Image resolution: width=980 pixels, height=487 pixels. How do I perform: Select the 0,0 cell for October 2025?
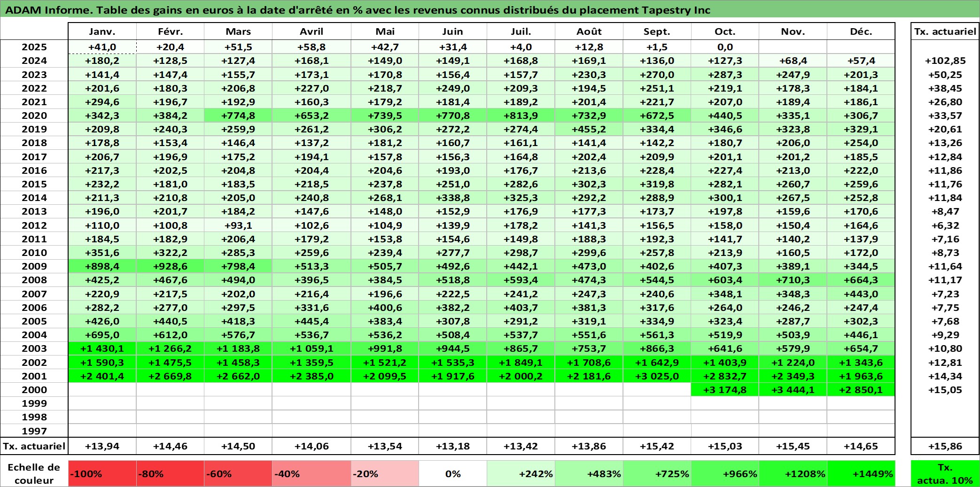[x=725, y=47]
